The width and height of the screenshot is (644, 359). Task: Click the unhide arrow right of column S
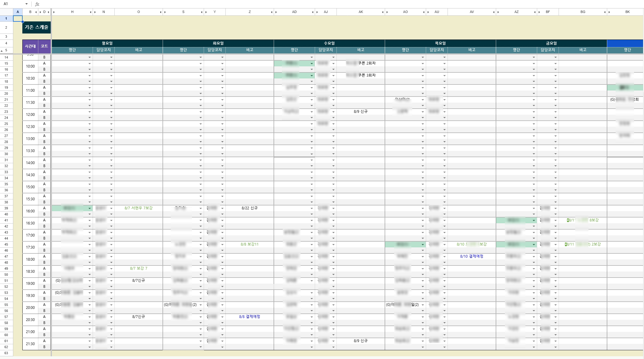pos(202,12)
